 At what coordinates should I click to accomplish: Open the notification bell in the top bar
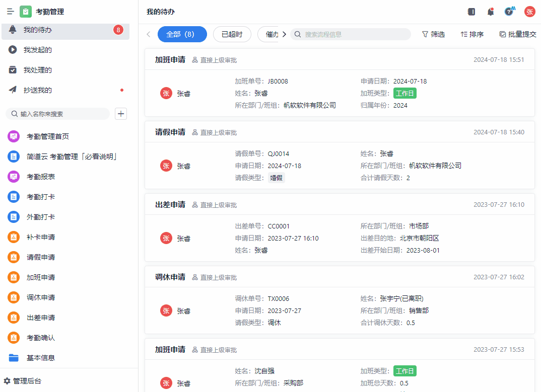490,12
